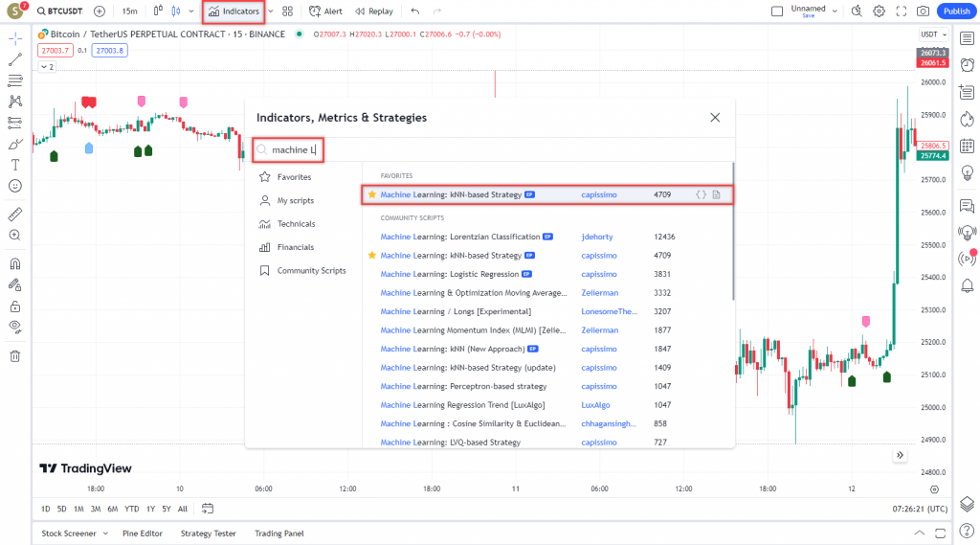Image resolution: width=980 pixels, height=545 pixels.
Task: Open Machine Learning: Lorentzian Classification script
Action: pyautogui.click(x=459, y=237)
